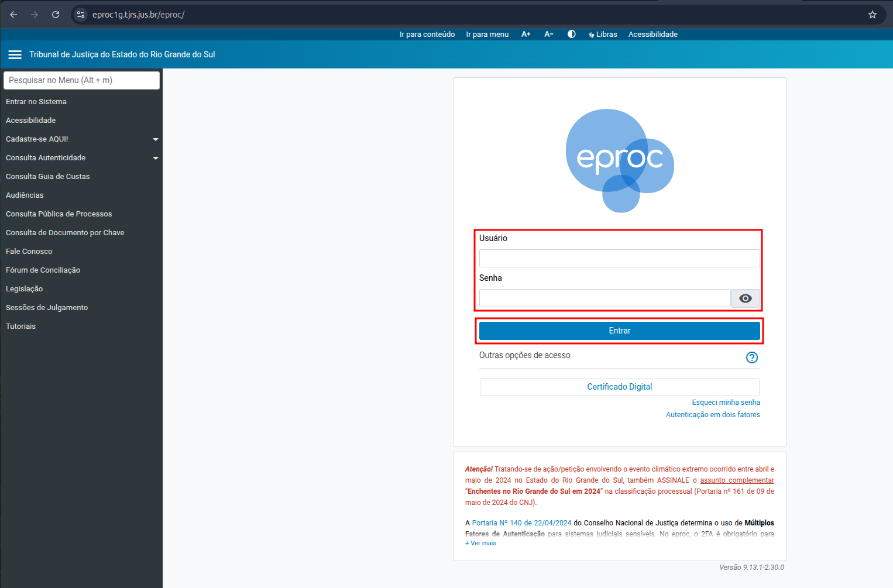Click Pesquisar no Menu search box

81,80
